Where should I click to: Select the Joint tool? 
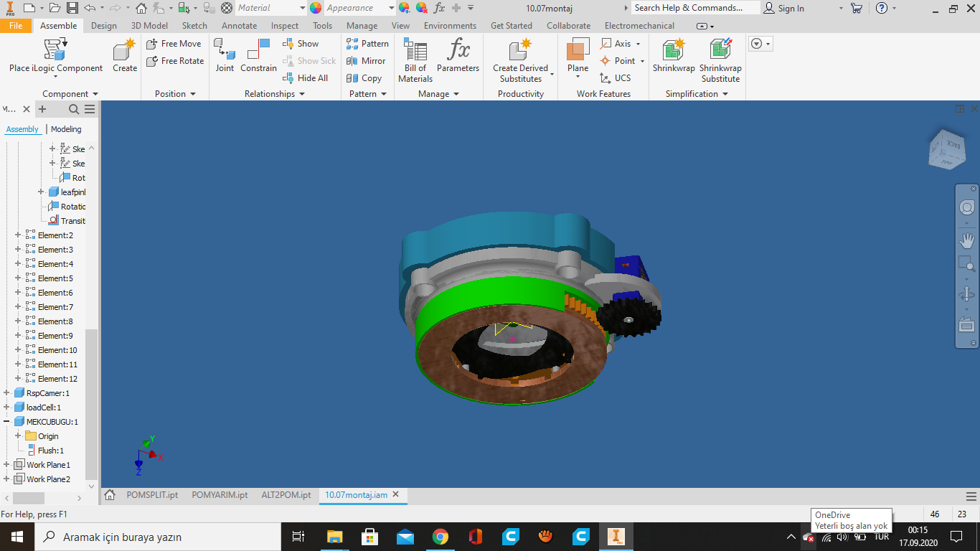point(225,57)
